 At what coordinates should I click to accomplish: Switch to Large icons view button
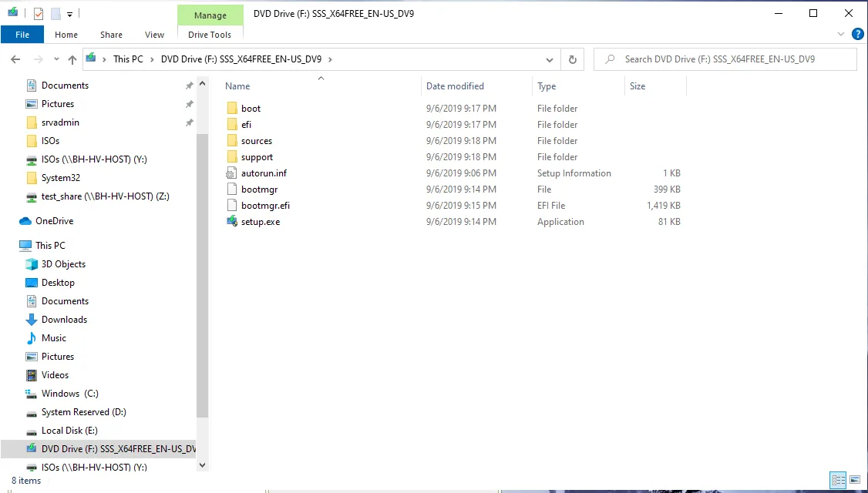[854, 480]
